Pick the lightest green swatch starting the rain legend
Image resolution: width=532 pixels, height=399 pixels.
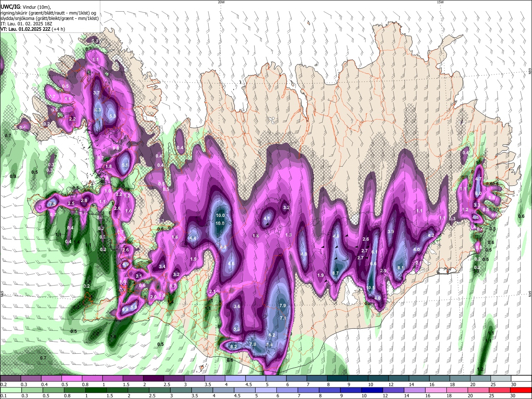pyautogui.click(x=10, y=390)
